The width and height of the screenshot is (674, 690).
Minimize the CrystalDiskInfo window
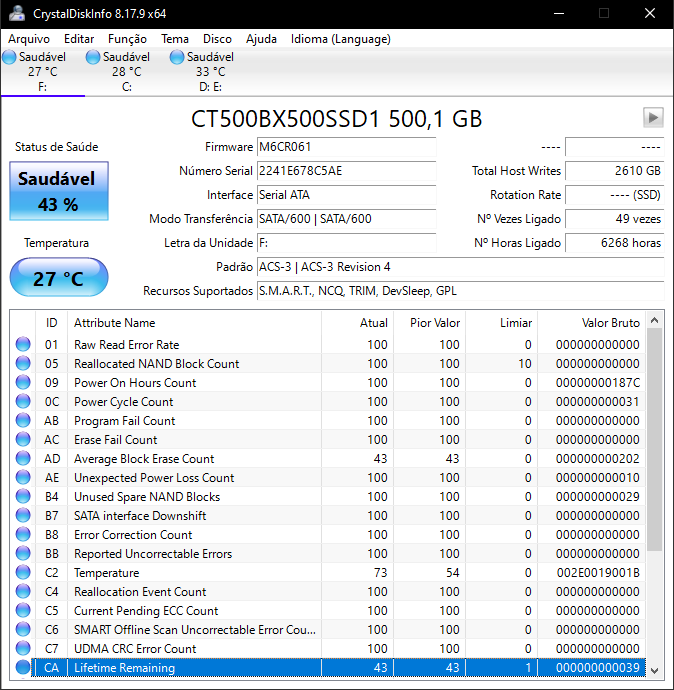(x=559, y=13)
